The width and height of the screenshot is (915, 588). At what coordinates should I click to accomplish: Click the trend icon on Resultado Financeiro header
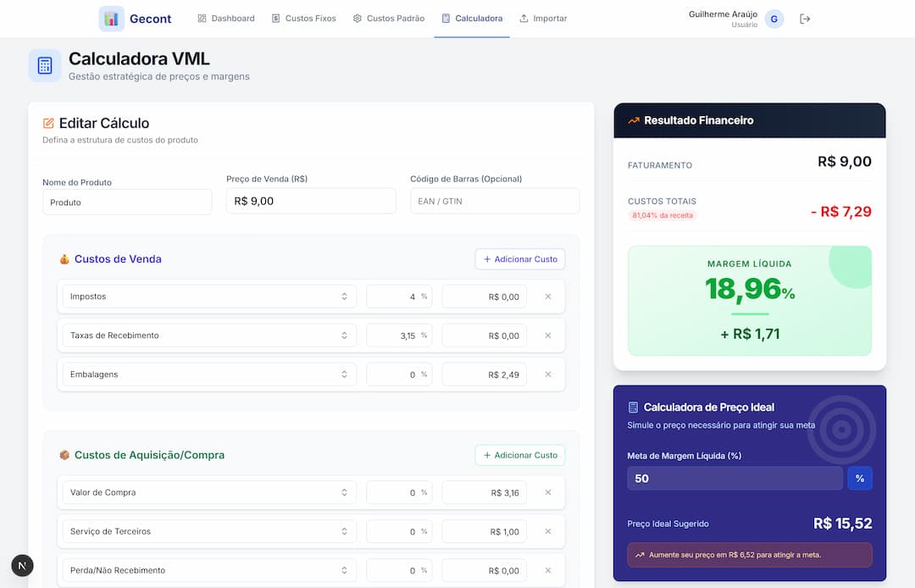pyautogui.click(x=634, y=119)
